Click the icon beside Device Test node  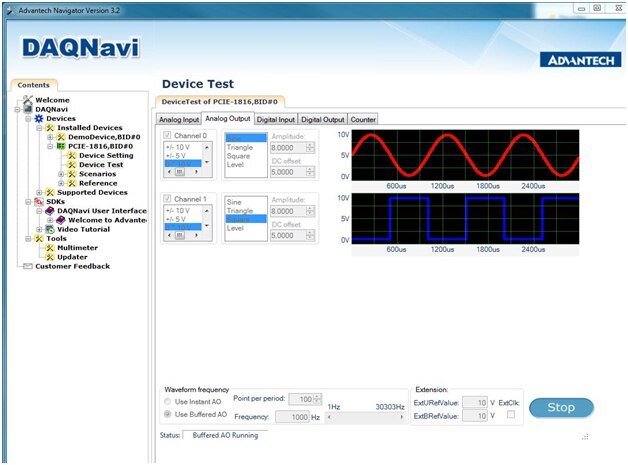click(x=72, y=164)
